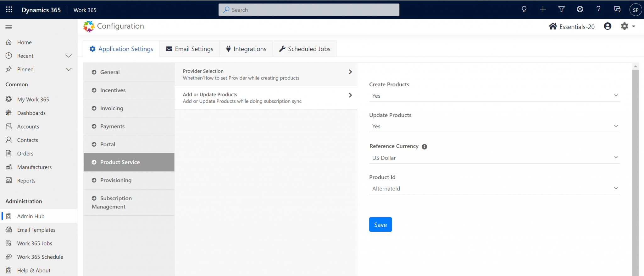Select the Invoicing settings category
The width and height of the screenshot is (644, 276).
click(129, 108)
